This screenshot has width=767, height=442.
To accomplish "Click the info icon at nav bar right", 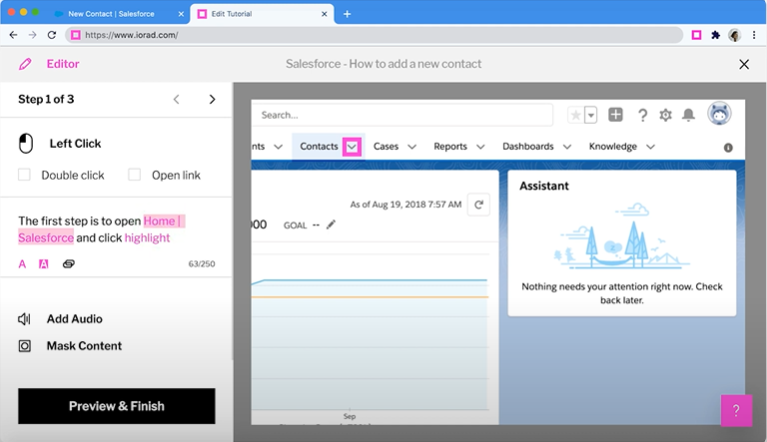I will [728, 148].
